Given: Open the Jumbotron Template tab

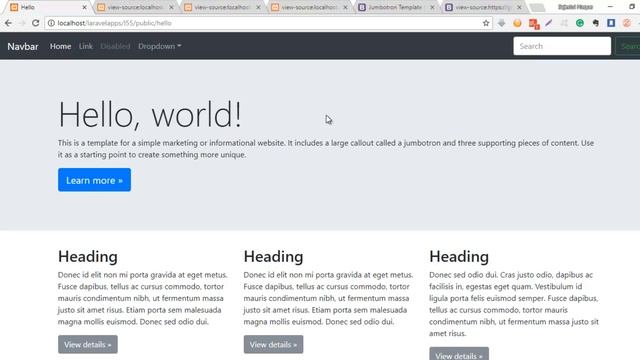Looking at the screenshot, I should coord(396,7).
